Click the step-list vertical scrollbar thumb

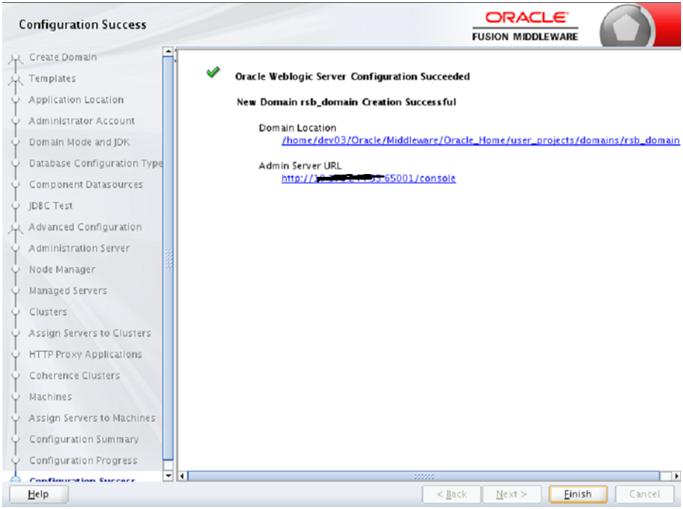tap(168, 258)
